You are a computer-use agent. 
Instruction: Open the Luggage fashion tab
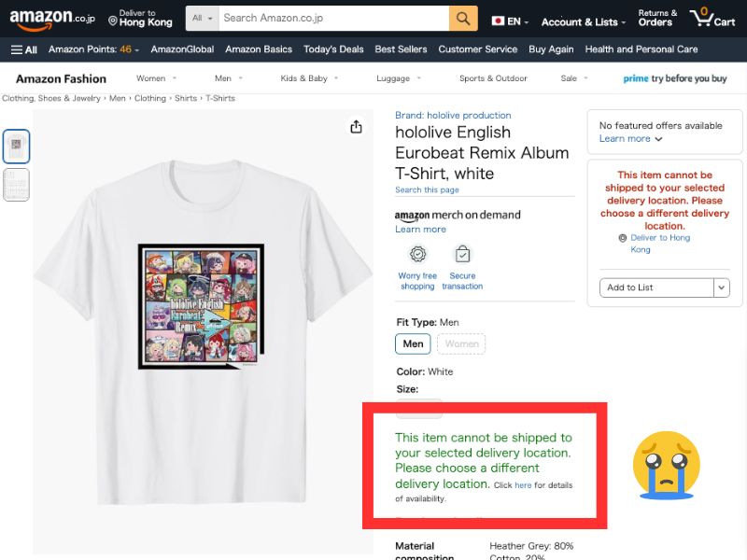click(393, 78)
